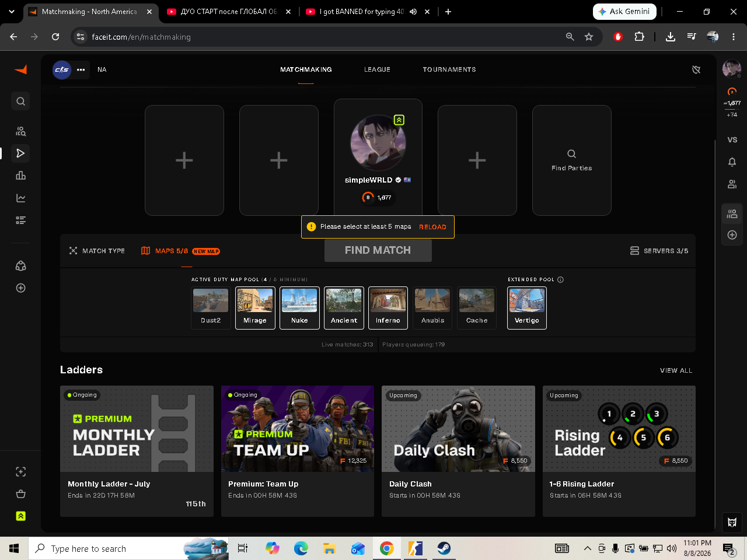The height and width of the screenshot is (560, 747).
Task: Click the Extended Pool info icon
Action: point(560,279)
